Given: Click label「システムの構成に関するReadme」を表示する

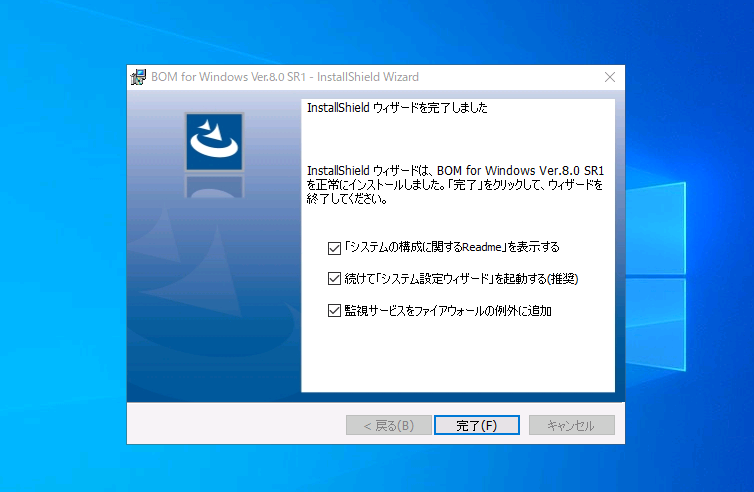Looking at the screenshot, I should (x=452, y=247).
